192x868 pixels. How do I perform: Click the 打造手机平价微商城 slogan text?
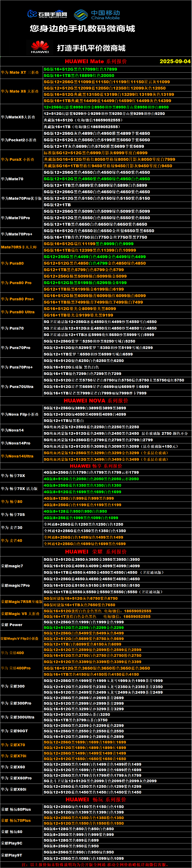91,48
